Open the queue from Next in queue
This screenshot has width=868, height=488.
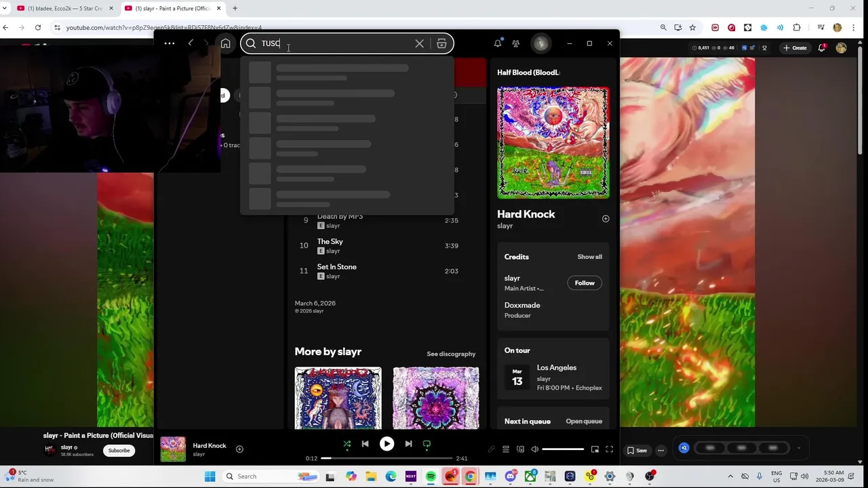click(584, 422)
